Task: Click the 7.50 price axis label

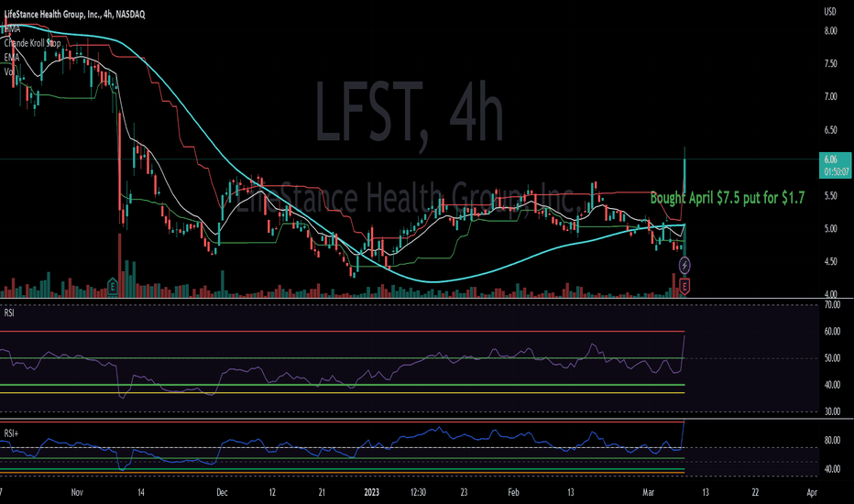Action: [830, 64]
